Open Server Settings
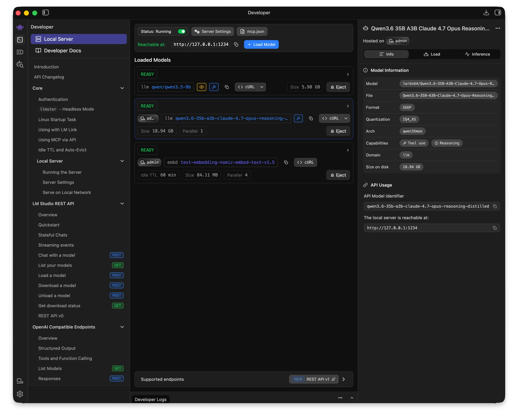The image size is (521, 420). coord(213,31)
